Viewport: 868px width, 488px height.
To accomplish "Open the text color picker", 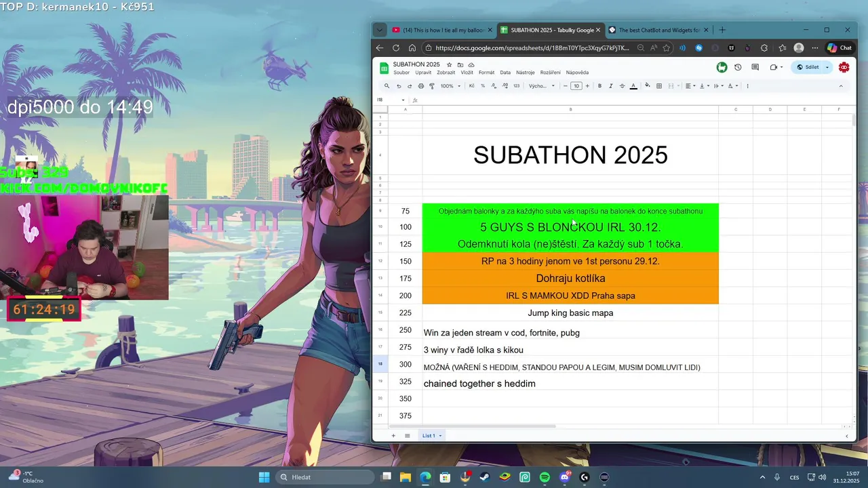I will tap(633, 86).
